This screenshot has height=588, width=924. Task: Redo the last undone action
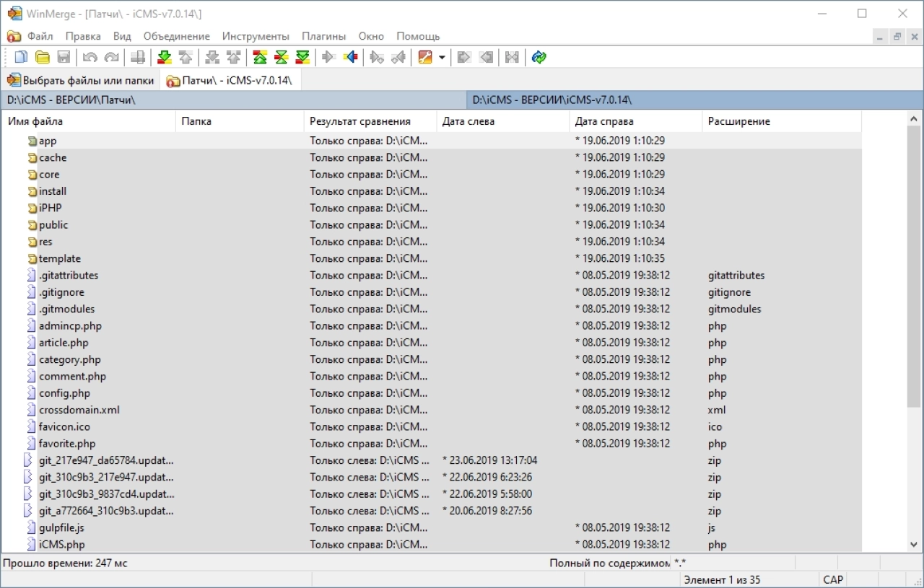(111, 57)
